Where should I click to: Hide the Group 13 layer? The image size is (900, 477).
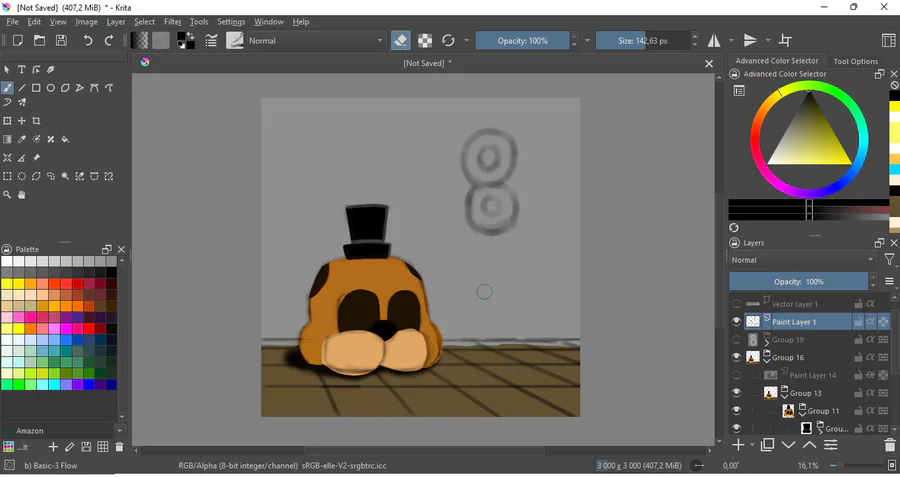[736, 393]
